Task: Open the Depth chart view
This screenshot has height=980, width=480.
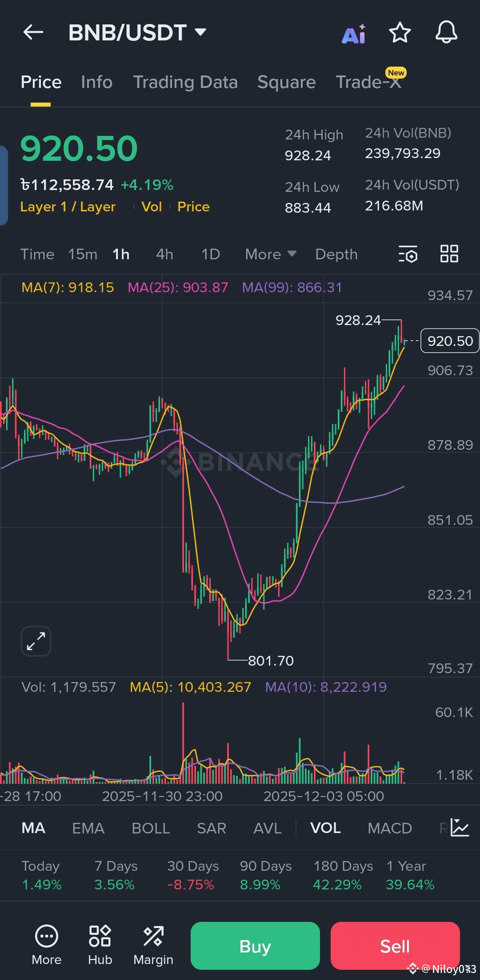Action: [336, 254]
